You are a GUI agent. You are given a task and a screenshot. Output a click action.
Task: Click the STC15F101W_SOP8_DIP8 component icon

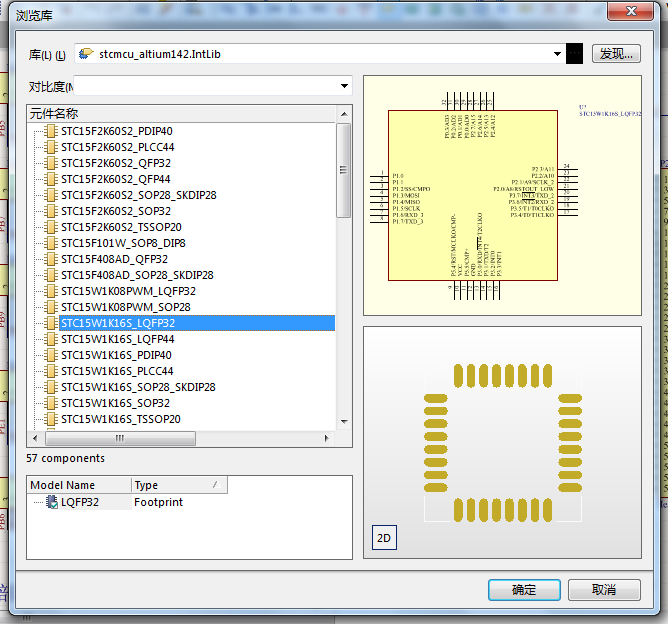(51, 243)
